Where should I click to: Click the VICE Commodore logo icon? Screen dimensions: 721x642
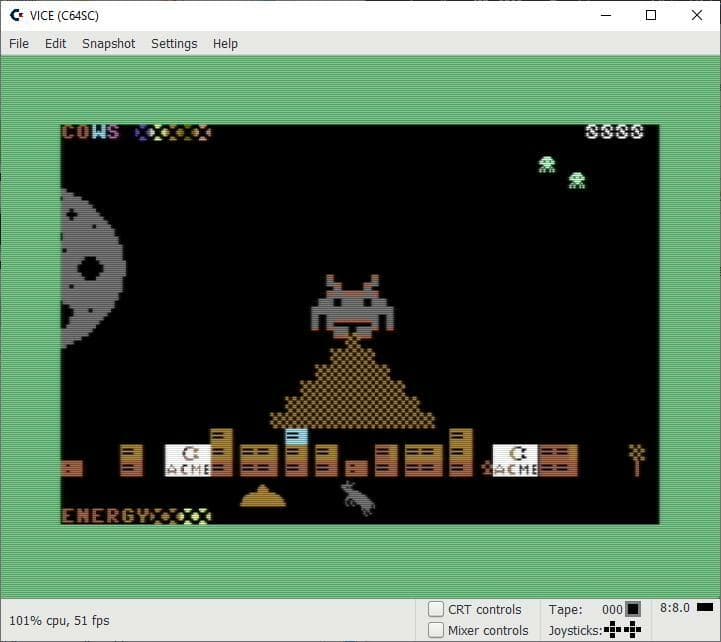(x=17, y=15)
